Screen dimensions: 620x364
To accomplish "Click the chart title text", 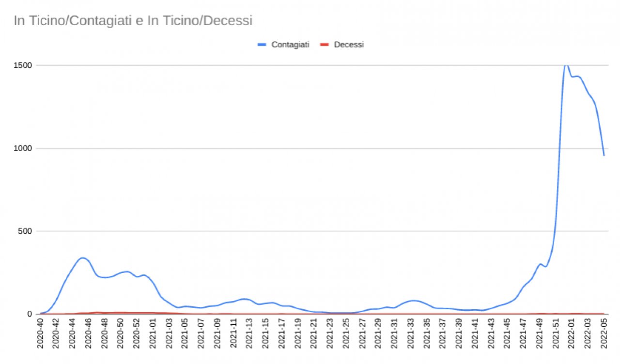I will [133, 21].
